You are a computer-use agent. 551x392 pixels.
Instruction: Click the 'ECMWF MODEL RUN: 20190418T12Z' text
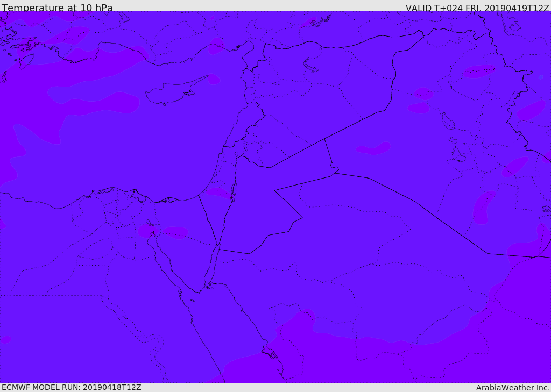(x=72, y=387)
